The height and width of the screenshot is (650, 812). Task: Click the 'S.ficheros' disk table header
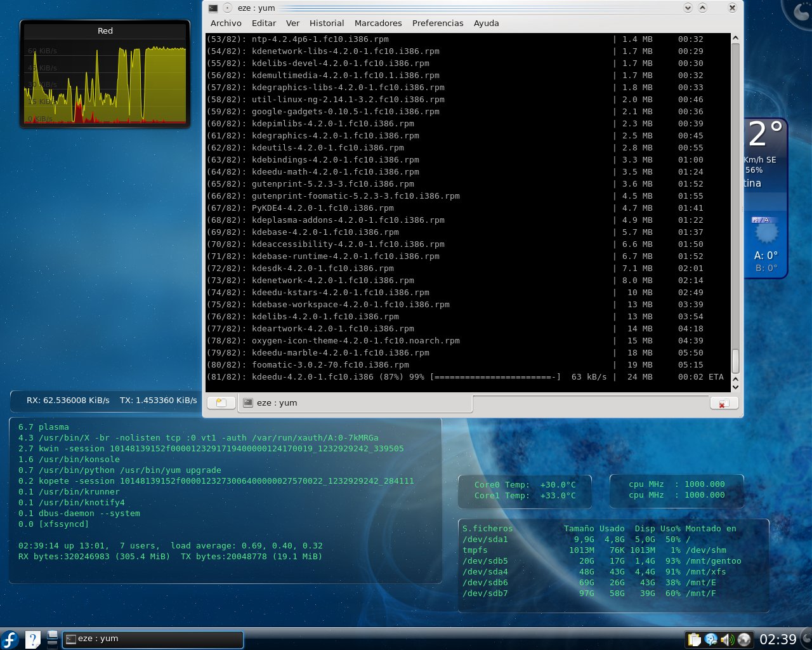tap(487, 529)
